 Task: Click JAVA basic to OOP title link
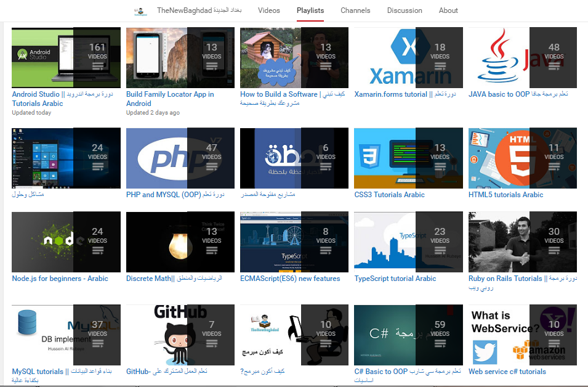tap(518, 94)
